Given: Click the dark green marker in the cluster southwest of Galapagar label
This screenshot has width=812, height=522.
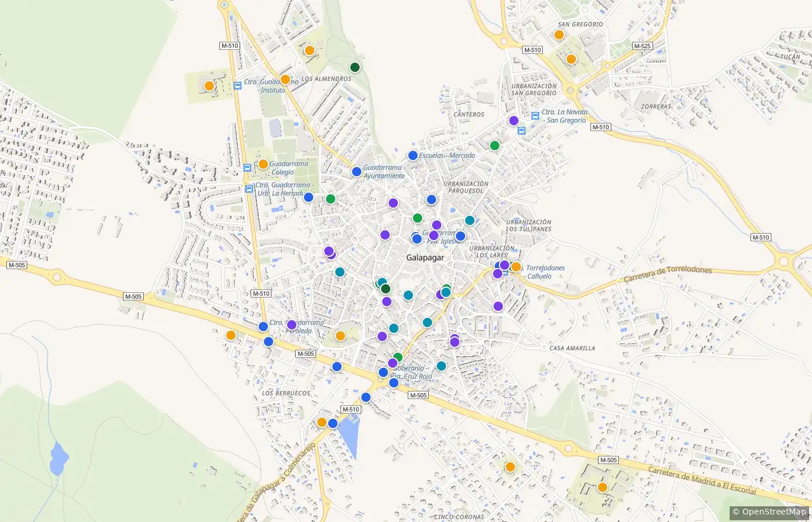Looking at the screenshot, I should 386,289.
